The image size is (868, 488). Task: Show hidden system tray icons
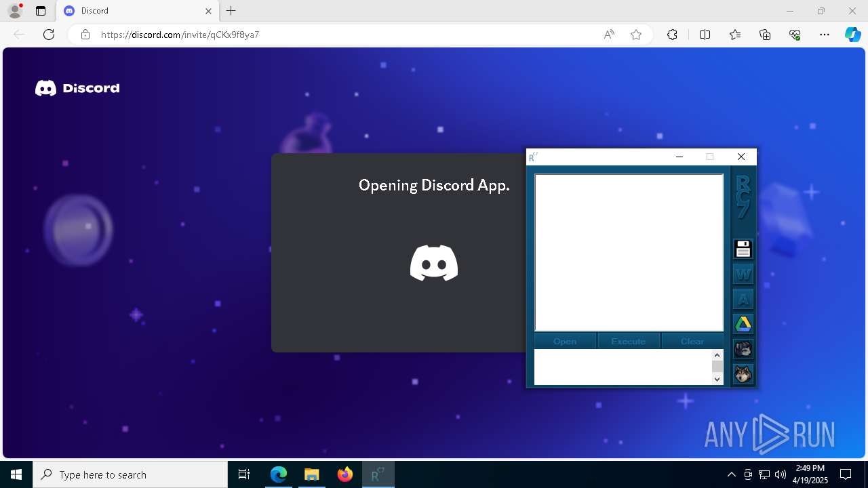point(731,474)
